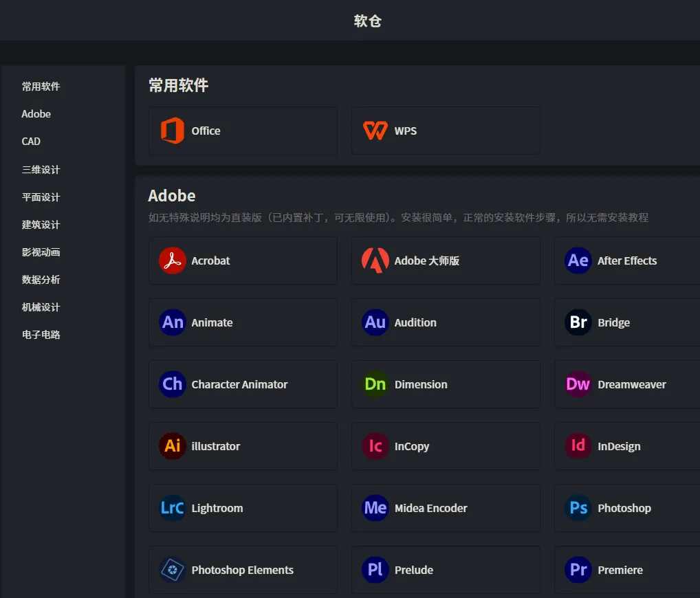Click the Bridge label
This screenshot has width=700, height=598.
(x=614, y=322)
